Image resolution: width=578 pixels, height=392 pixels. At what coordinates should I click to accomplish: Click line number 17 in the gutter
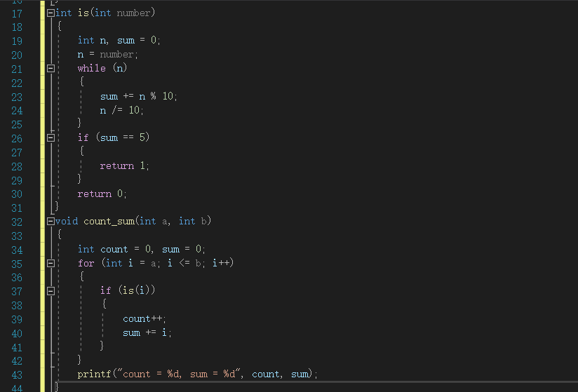coord(17,14)
